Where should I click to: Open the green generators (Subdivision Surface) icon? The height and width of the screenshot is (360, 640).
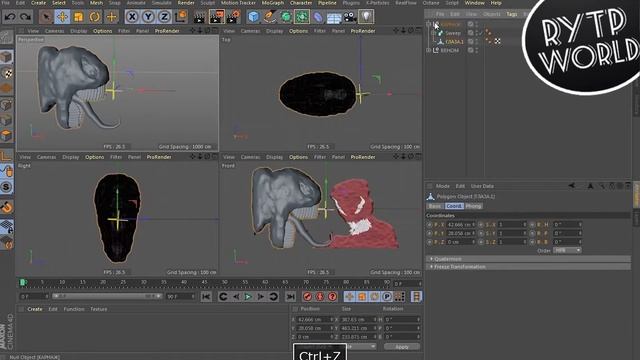pyautogui.click(x=286, y=17)
